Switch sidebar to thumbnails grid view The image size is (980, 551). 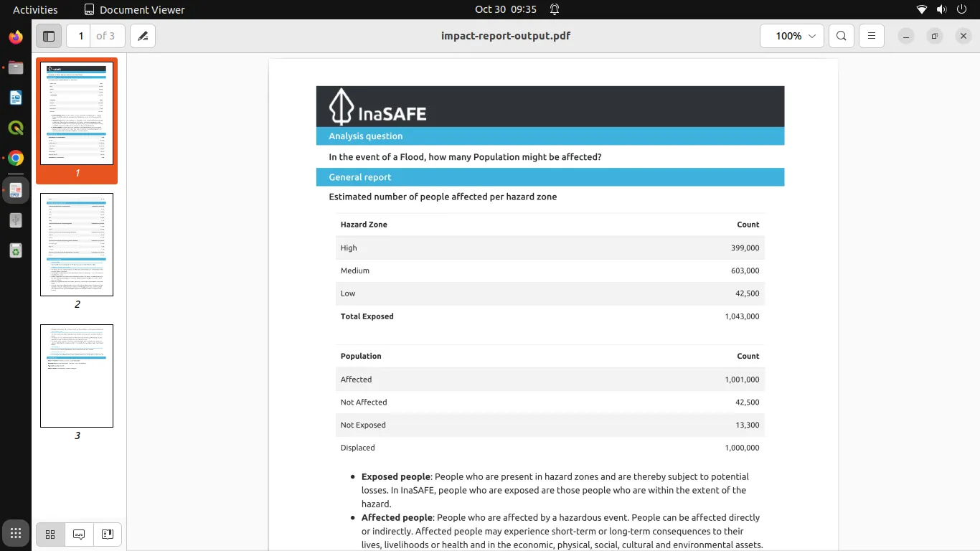pos(50,534)
